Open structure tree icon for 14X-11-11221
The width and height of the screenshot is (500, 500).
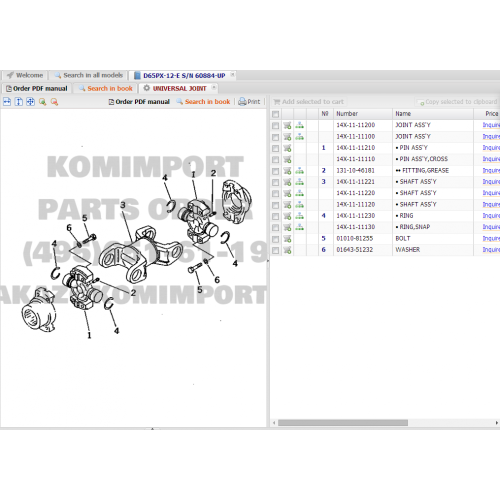click(299, 182)
